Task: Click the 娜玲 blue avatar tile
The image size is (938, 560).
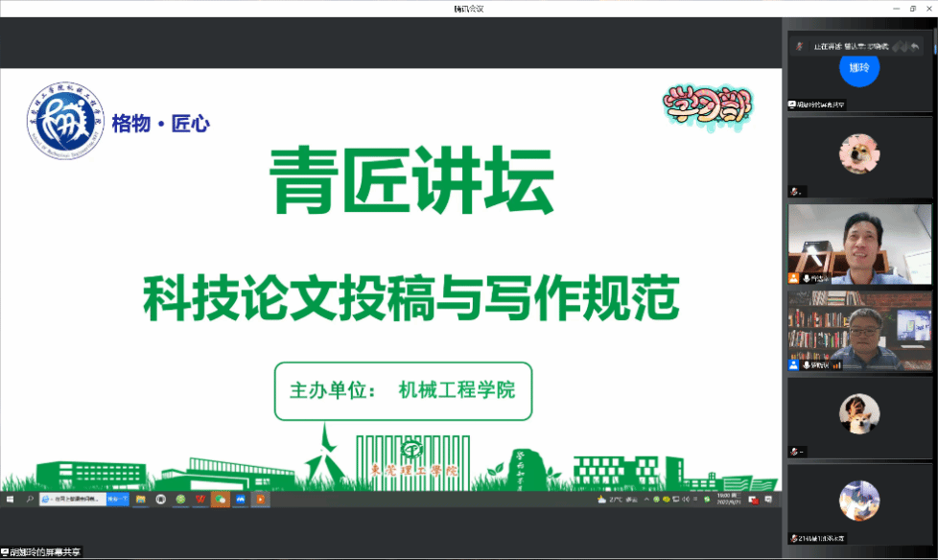Action: click(x=859, y=69)
